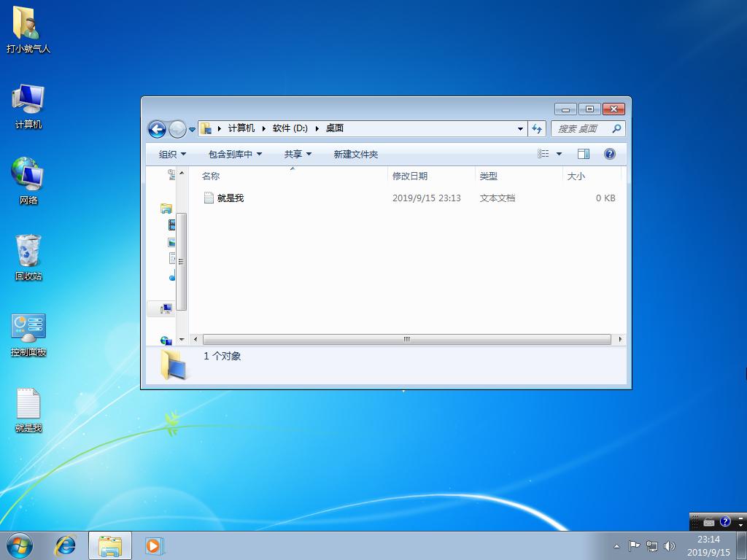Viewport: 747px width, 560px height.
Task: Open the 共享 dropdown menu
Action: click(298, 154)
